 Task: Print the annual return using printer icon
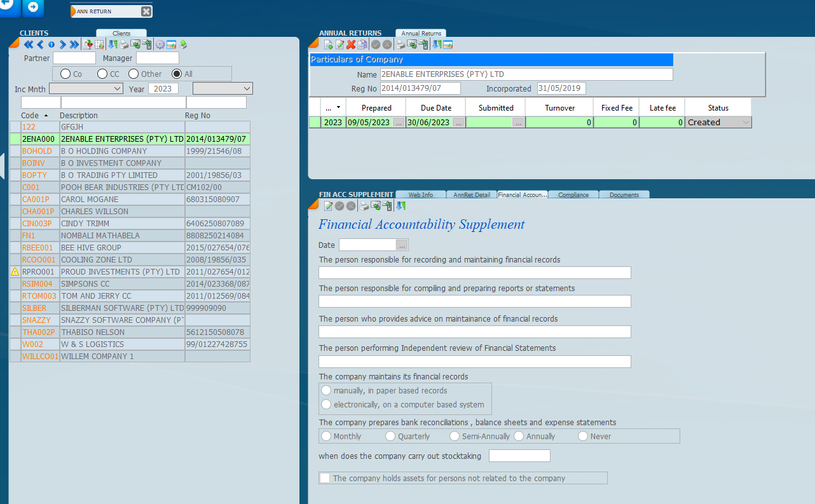pyautogui.click(x=401, y=44)
